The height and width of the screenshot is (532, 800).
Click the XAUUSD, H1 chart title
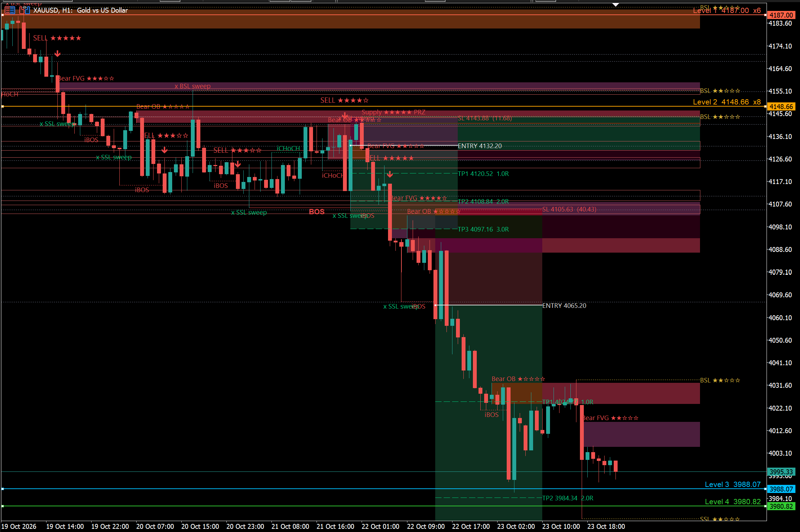pyautogui.click(x=80, y=11)
